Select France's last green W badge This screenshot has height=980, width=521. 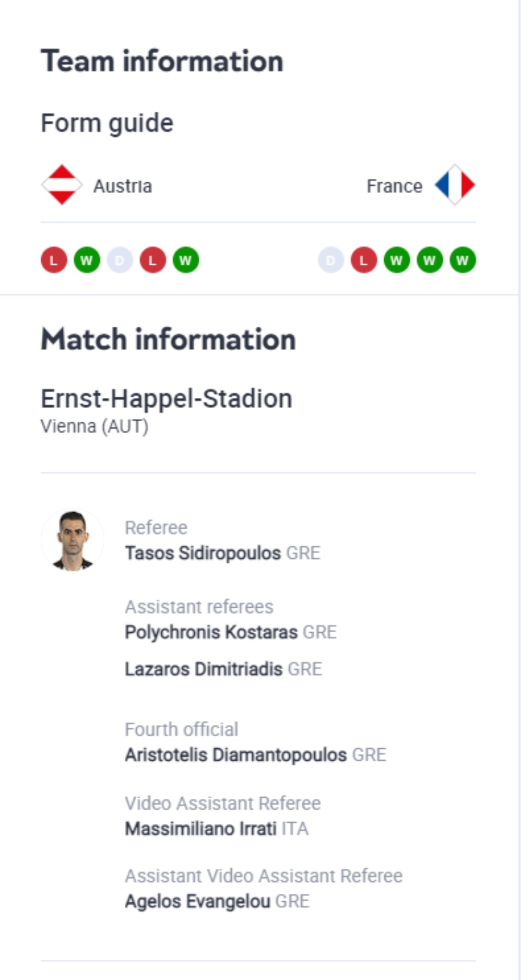462,260
